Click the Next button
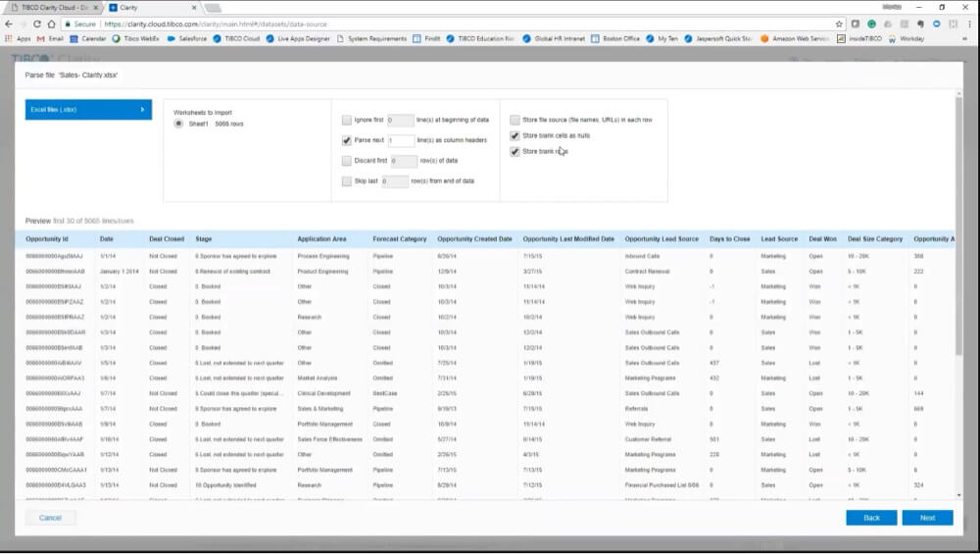This screenshot has height=554, width=980. coord(926,518)
